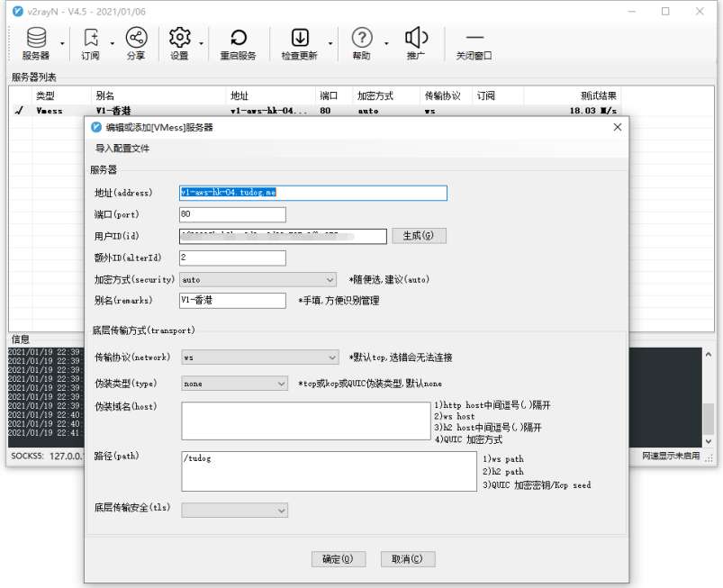Cancel the dialog with 取消(C)
Viewport: 723px width, 588px height.
click(x=411, y=558)
